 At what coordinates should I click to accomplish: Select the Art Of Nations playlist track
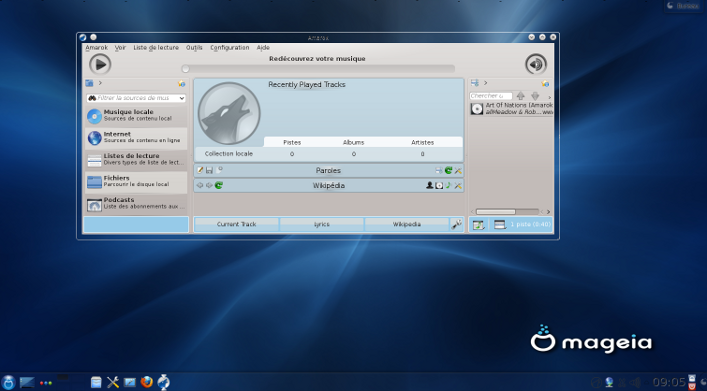click(x=511, y=108)
